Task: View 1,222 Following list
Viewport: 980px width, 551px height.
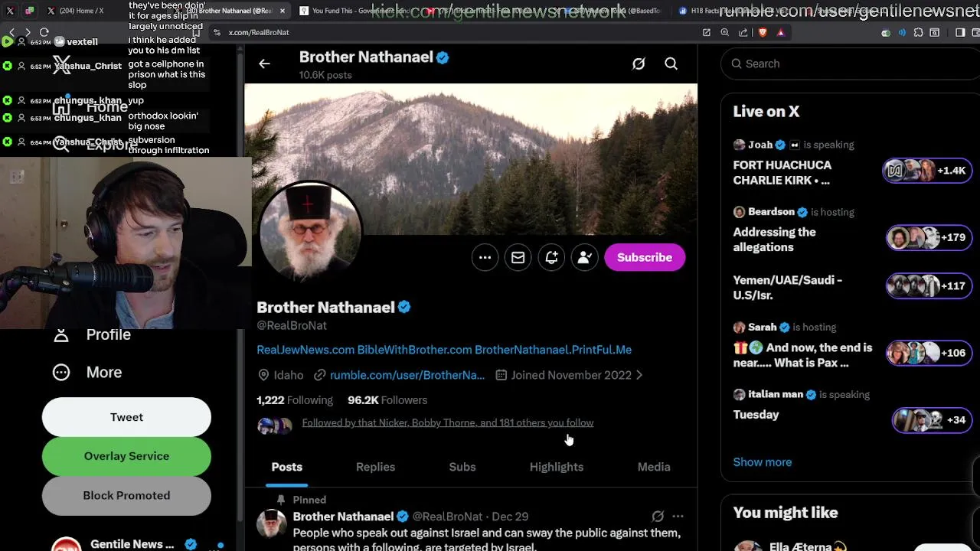Action: 295,400
